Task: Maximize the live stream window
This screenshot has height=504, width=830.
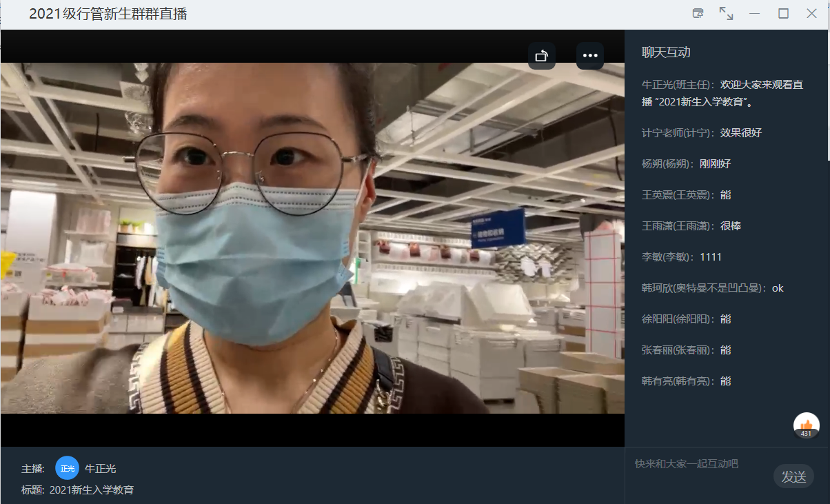Action: 783,14
